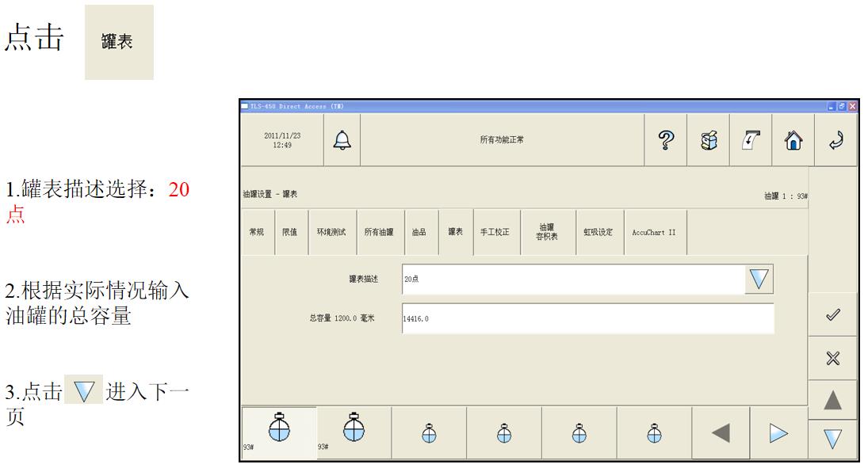Image resolution: width=868 pixels, height=468 pixels.
Task: Open the AccuChart II tab
Action: coord(654,232)
